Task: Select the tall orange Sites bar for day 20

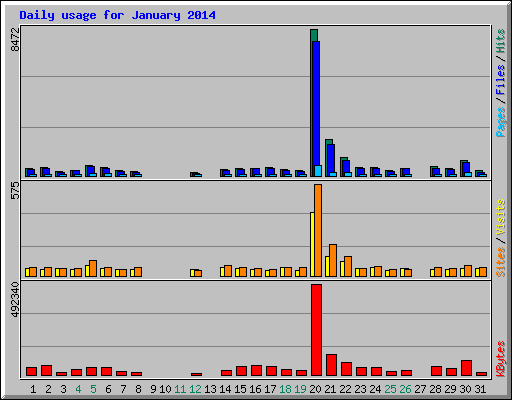Action: point(318,230)
